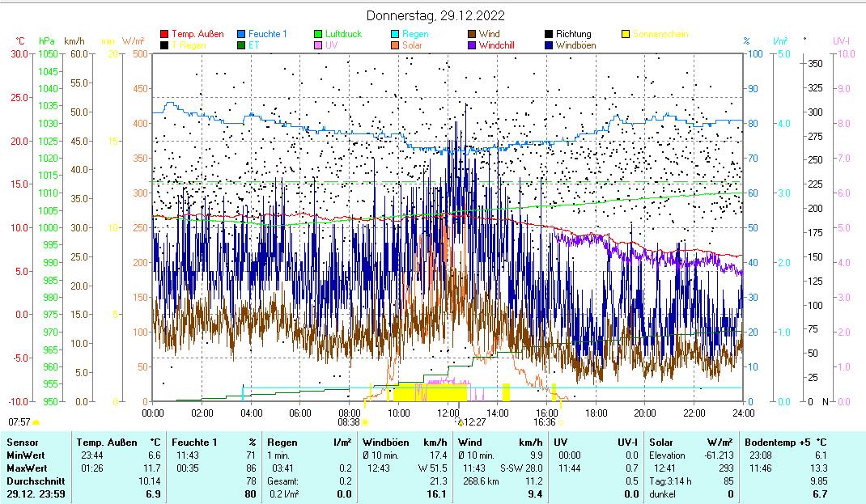Click the MaxWert row label

click(x=28, y=468)
